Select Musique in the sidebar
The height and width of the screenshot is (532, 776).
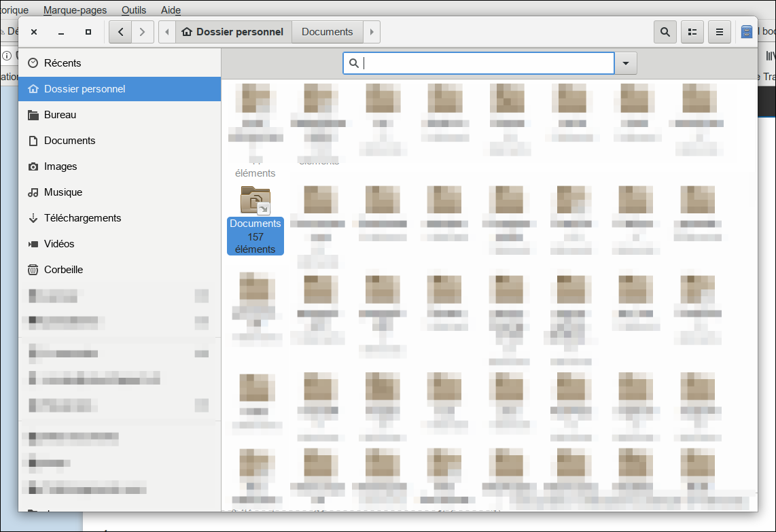[63, 192]
